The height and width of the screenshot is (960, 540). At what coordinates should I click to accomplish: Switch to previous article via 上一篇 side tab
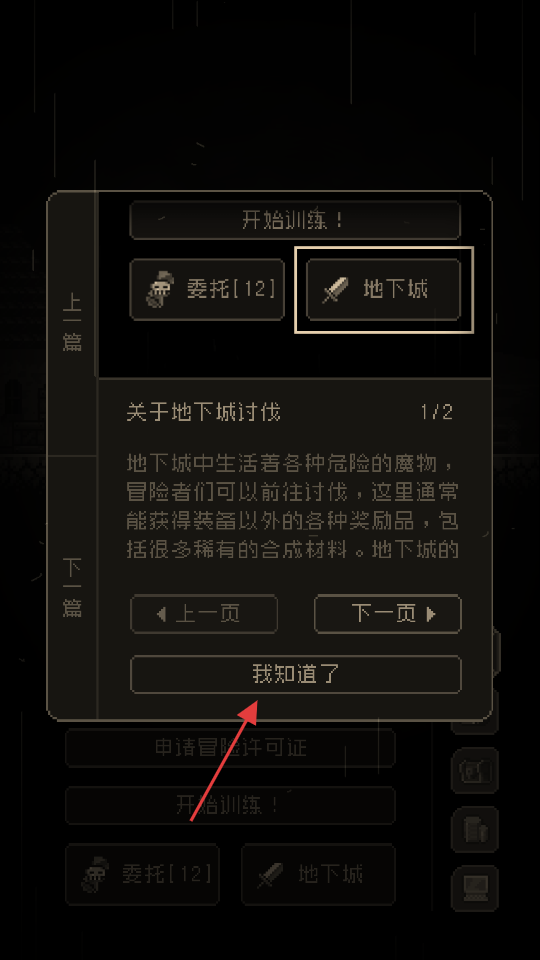click(x=72, y=324)
